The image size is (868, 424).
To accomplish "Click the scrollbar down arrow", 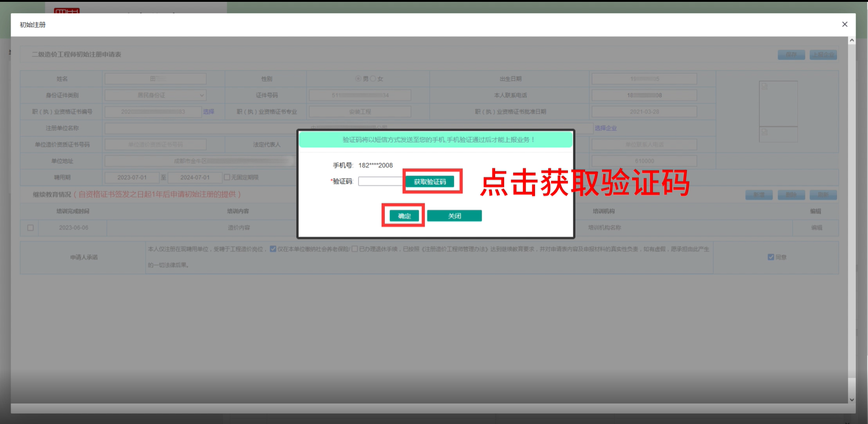I will (x=852, y=400).
